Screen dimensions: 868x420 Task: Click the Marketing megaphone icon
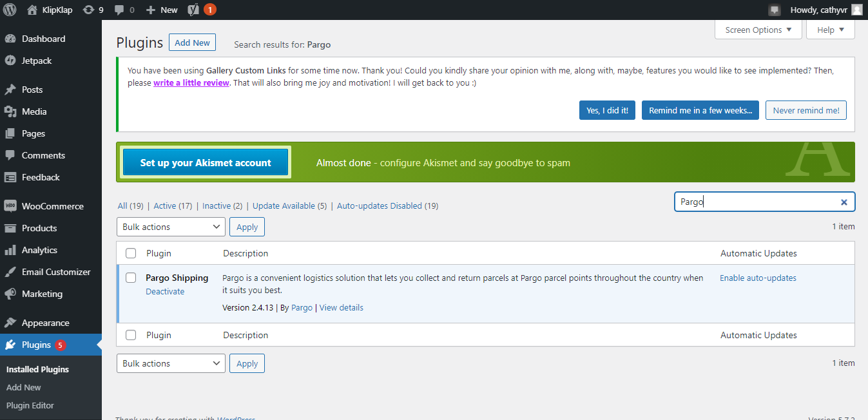pos(10,294)
